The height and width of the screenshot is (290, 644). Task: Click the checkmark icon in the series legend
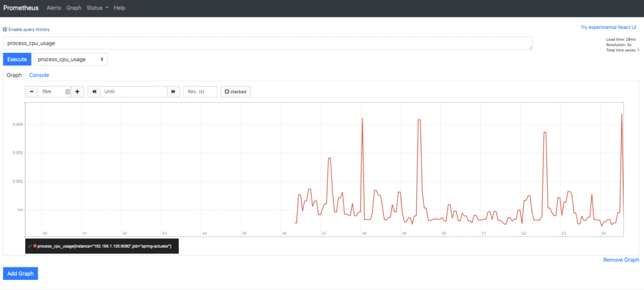coord(30,246)
